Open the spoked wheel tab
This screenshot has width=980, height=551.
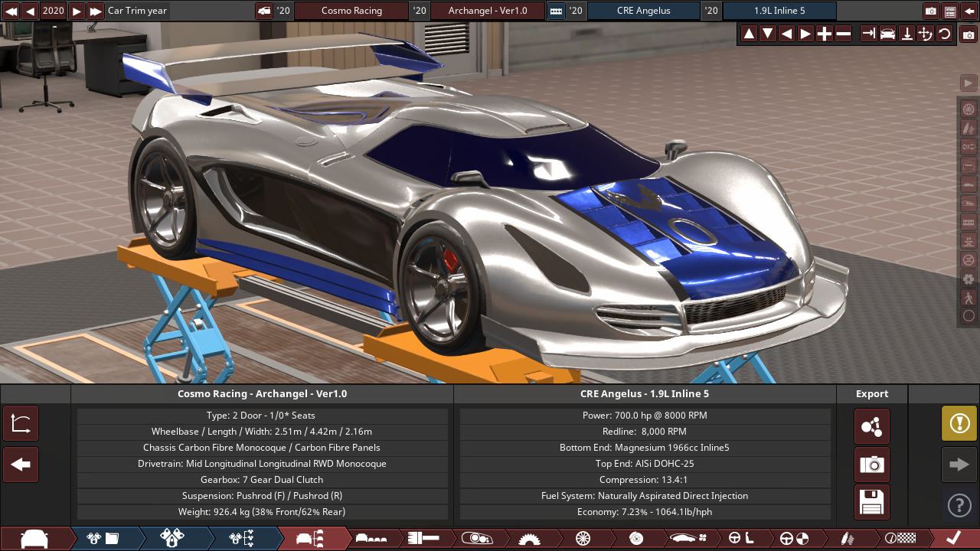click(583, 539)
